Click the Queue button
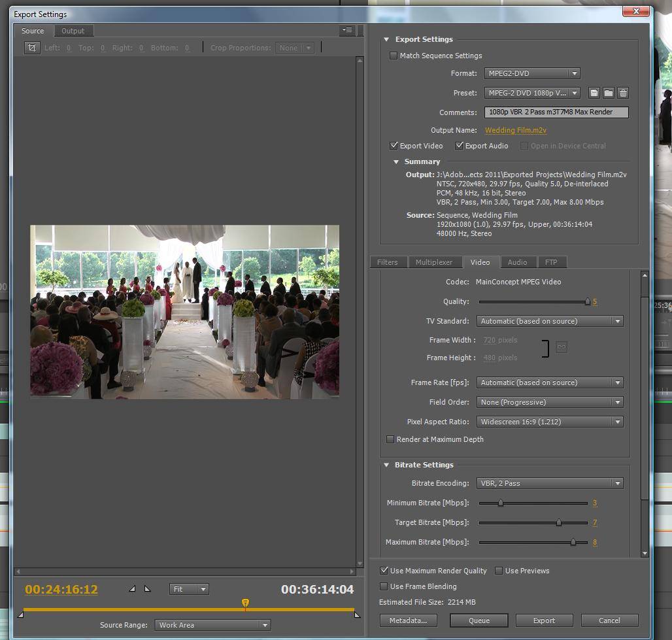Image resolution: width=672 pixels, height=640 pixels. click(x=479, y=620)
